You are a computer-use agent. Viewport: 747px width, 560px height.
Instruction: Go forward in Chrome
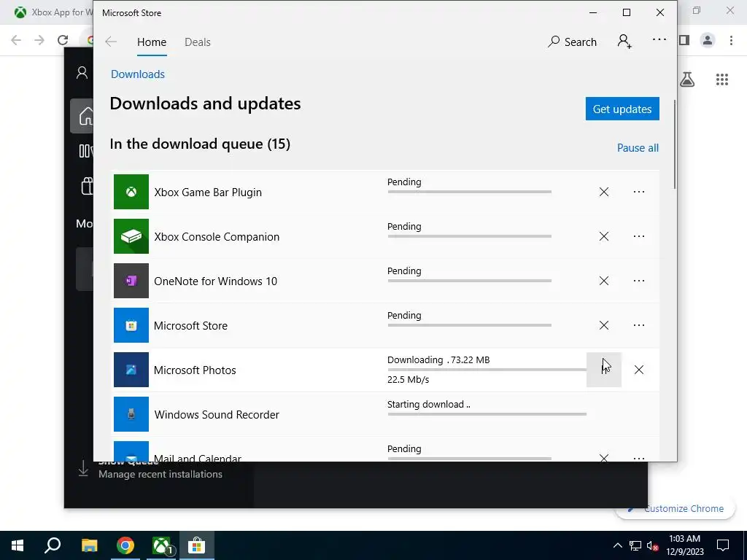[x=39, y=40]
